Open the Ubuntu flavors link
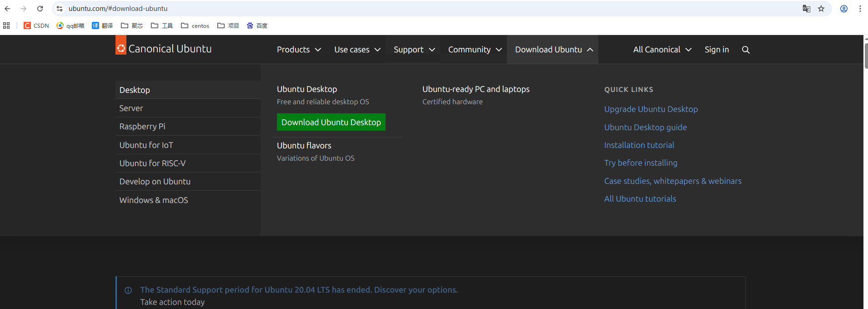Screen dimensions: 868x309 pos(304,146)
